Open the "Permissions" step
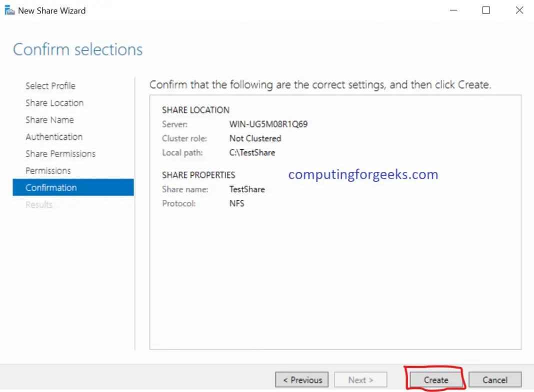Image resolution: width=534 pixels, height=392 pixels. tap(47, 170)
